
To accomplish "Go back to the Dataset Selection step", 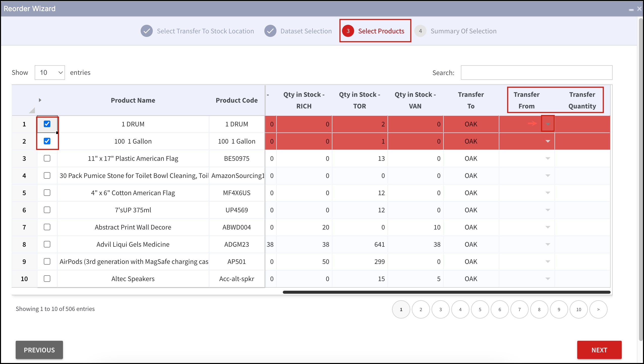I will coord(306,31).
